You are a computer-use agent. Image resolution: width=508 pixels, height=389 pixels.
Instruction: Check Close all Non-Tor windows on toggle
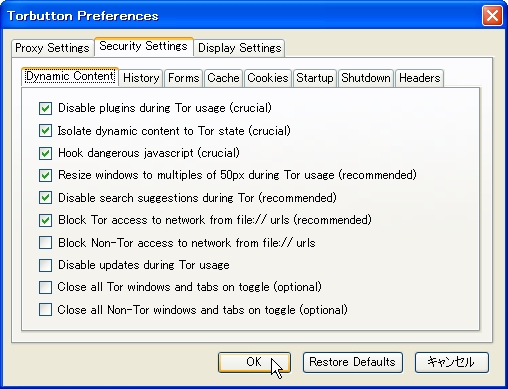point(45,310)
